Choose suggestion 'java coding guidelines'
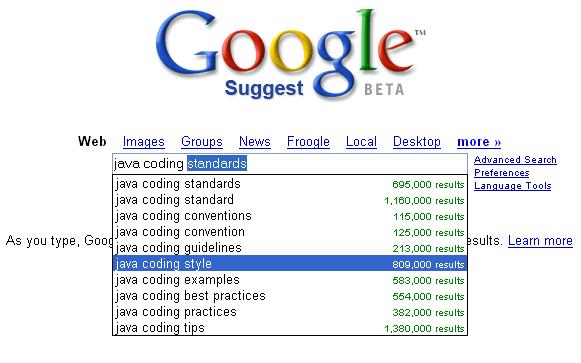 point(290,248)
